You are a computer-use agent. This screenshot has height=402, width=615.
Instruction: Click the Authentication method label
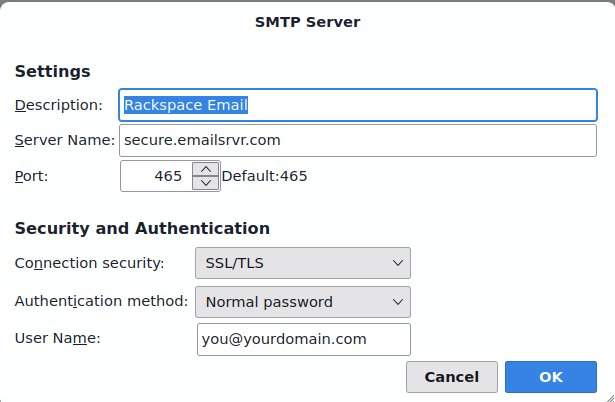coord(102,301)
